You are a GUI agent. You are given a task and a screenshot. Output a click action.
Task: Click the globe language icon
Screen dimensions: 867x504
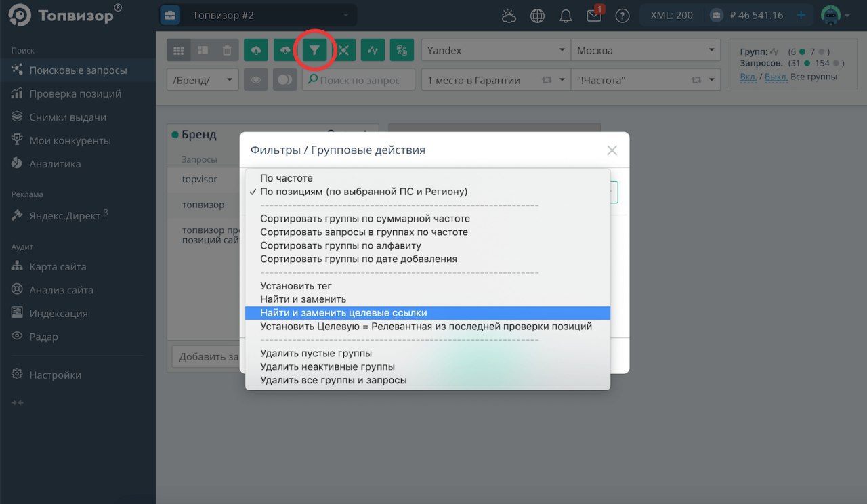point(537,16)
